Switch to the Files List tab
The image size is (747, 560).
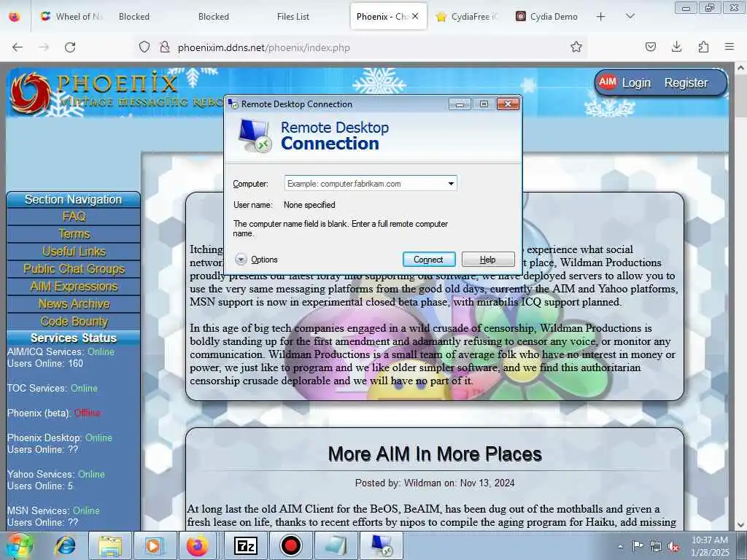point(293,17)
